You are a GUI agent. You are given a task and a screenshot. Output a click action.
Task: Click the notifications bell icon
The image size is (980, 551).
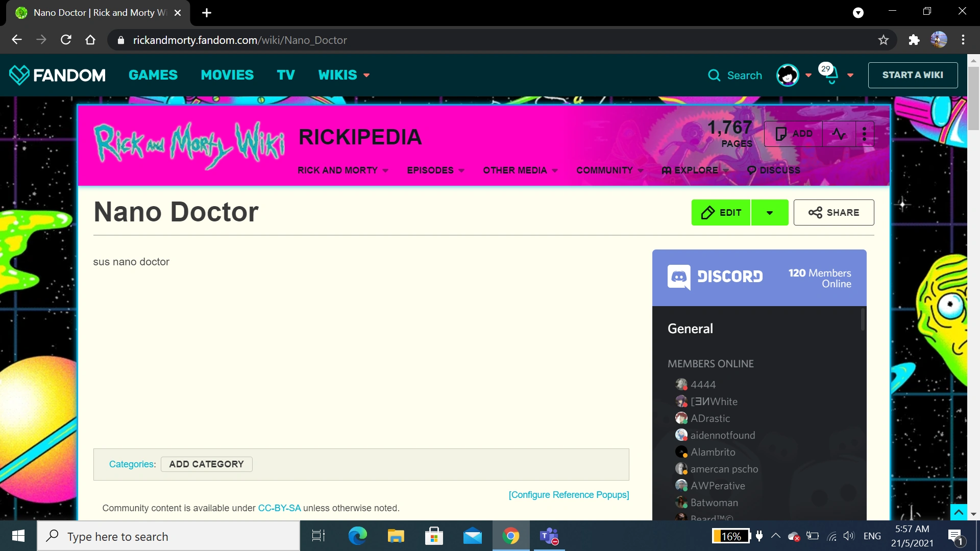[x=831, y=76]
